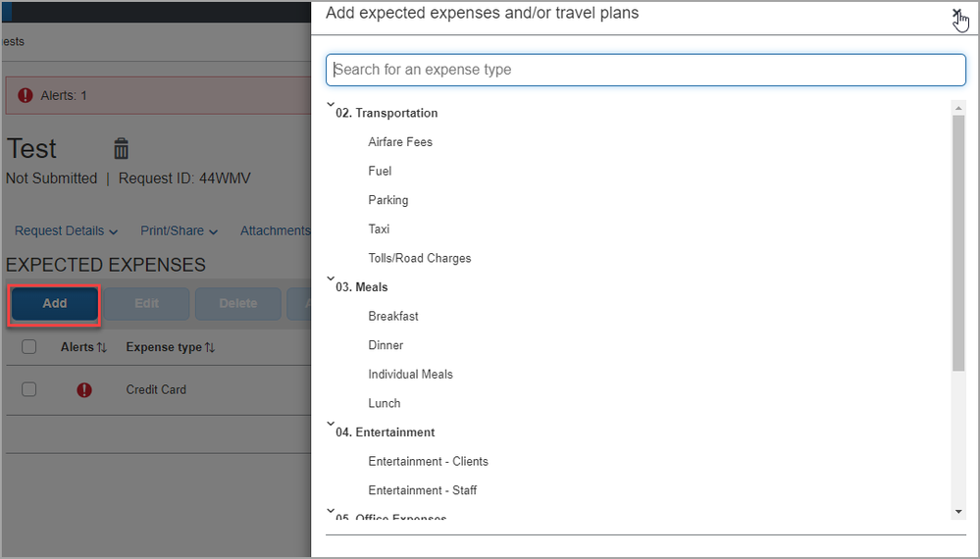Check the Credit Card row checkbox
The image size is (980, 559).
[x=28, y=389]
